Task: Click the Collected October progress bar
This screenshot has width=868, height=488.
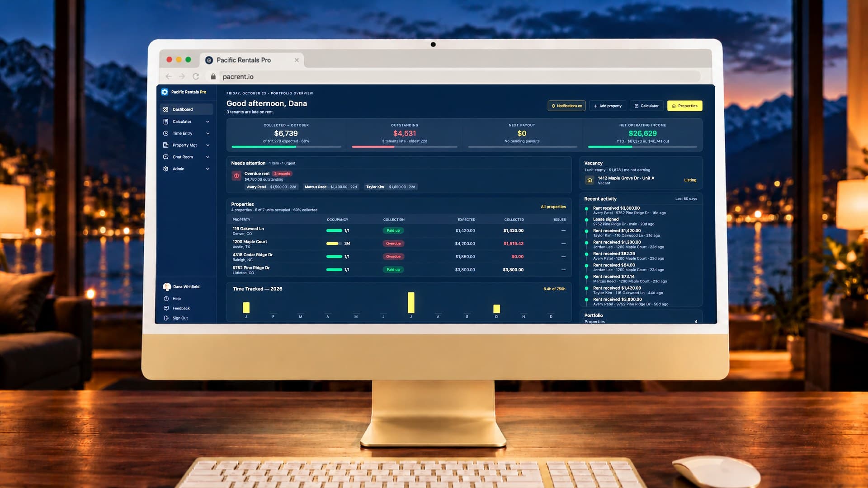Action: pos(286,147)
